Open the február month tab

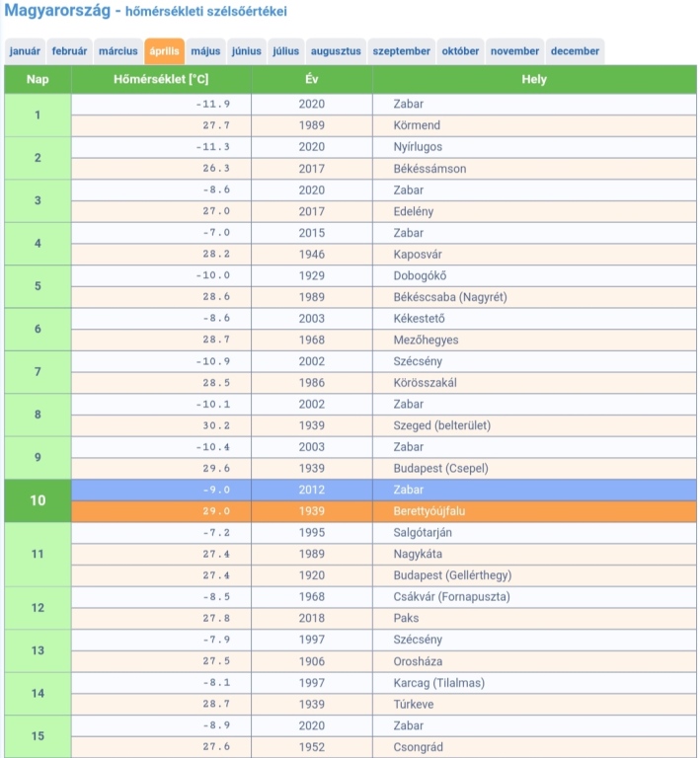point(69,51)
